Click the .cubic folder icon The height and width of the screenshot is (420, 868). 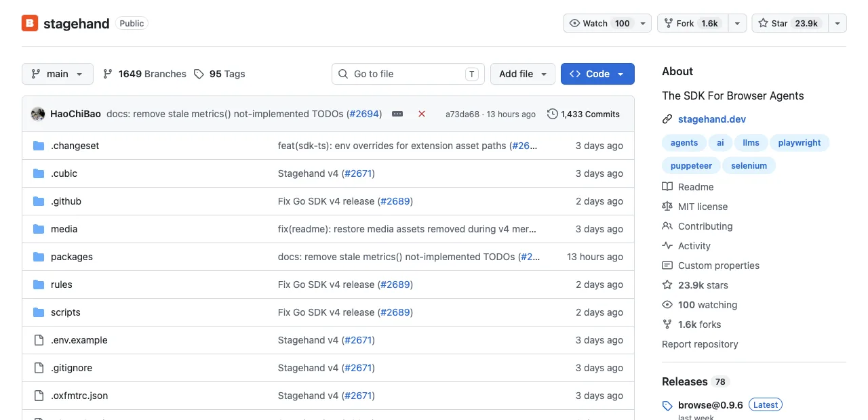point(39,173)
